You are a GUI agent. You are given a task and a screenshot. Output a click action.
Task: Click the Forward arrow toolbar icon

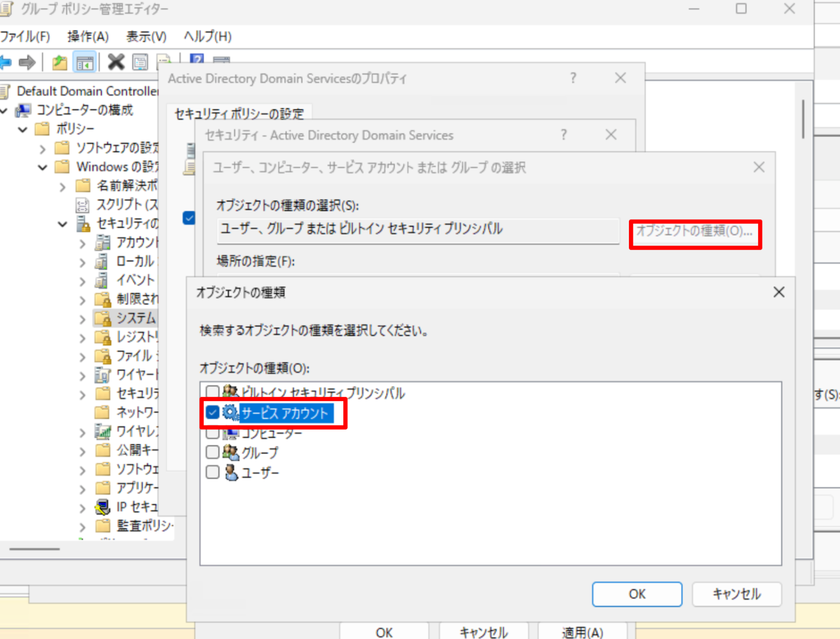point(27,62)
